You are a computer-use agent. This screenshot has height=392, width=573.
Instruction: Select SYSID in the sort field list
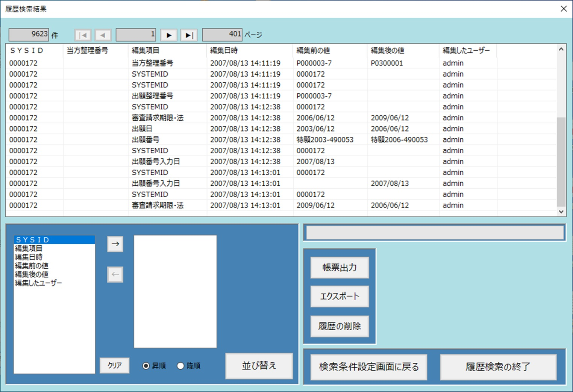tap(54, 240)
